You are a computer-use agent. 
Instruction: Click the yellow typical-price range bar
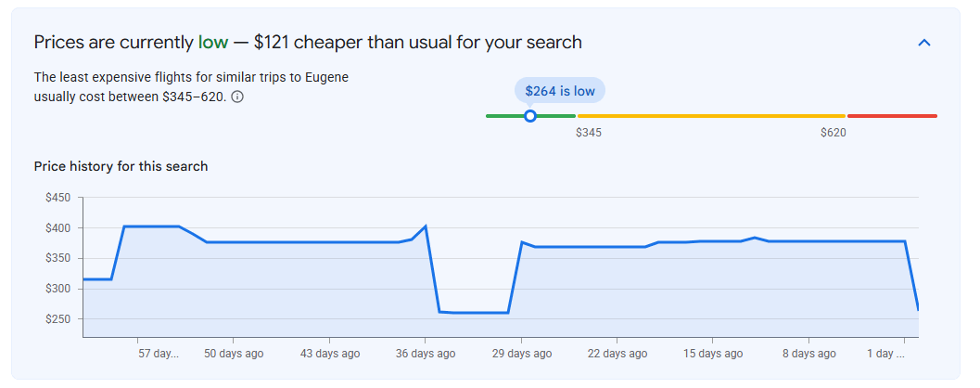point(711,116)
